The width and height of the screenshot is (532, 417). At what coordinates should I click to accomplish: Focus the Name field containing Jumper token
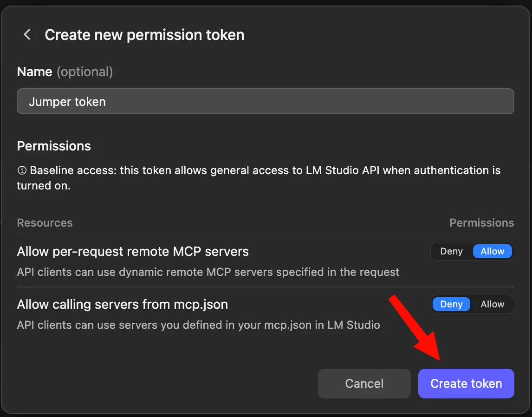click(x=266, y=101)
